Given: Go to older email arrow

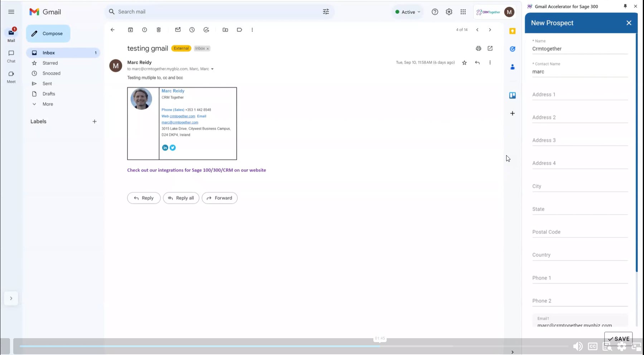Looking at the screenshot, I should [490, 30].
